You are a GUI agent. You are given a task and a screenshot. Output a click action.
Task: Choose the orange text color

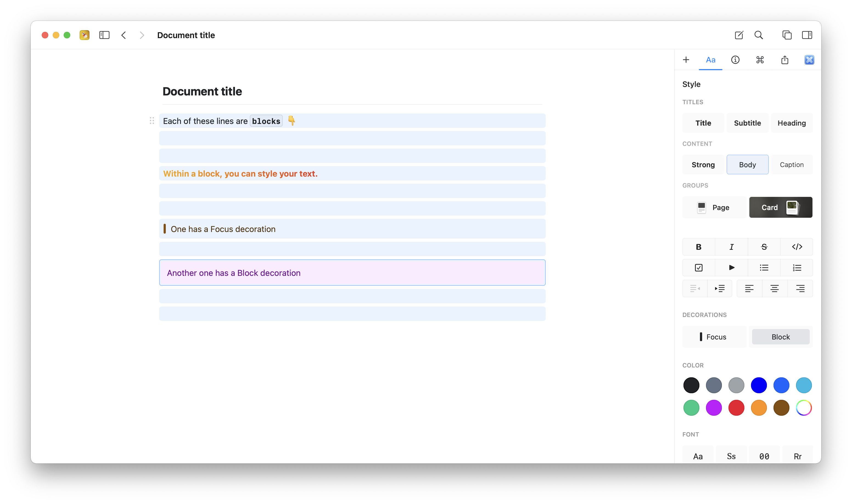click(759, 407)
